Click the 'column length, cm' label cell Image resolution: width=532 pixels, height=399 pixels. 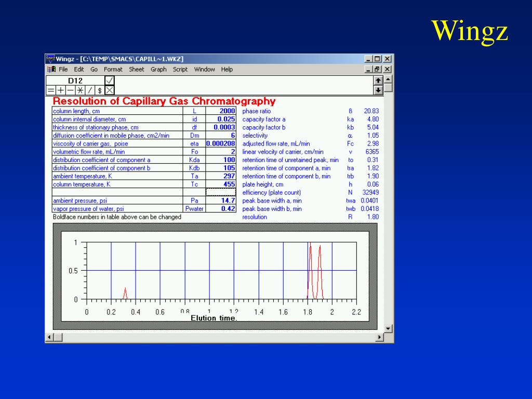click(x=117, y=111)
